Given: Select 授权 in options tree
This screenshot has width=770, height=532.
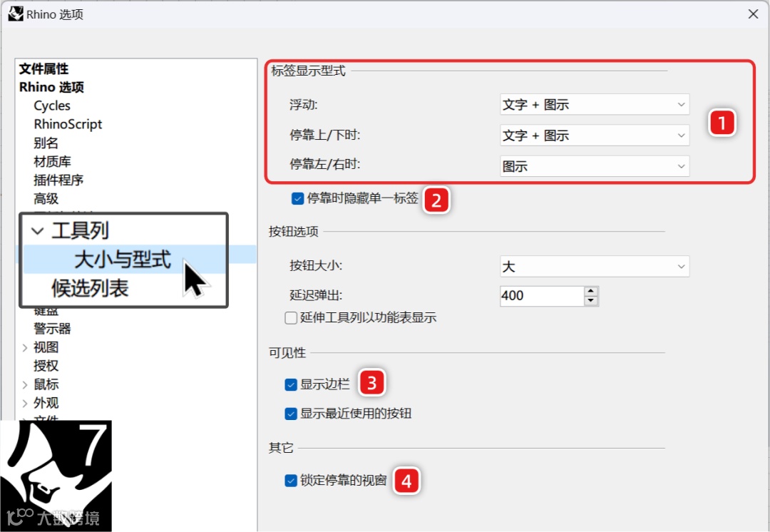Looking at the screenshot, I should tap(46, 366).
